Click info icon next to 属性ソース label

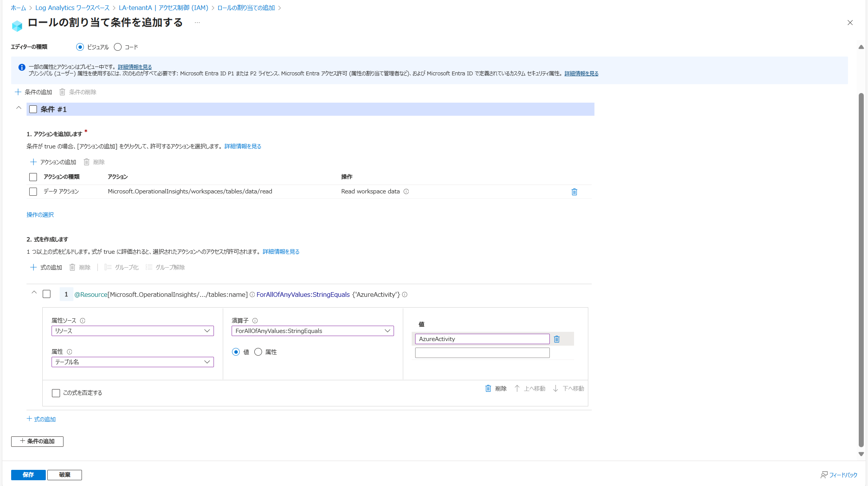pyautogui.click(x=82, y=321)
